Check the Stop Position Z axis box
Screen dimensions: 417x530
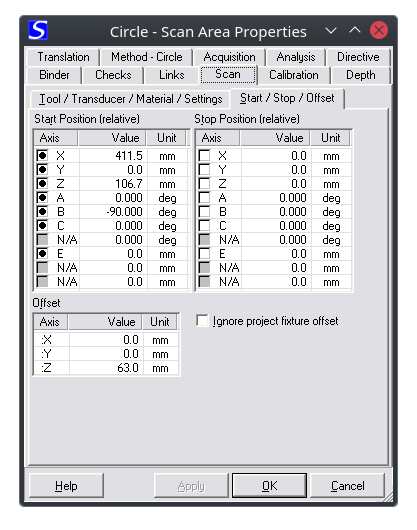[x=204, y=184]
